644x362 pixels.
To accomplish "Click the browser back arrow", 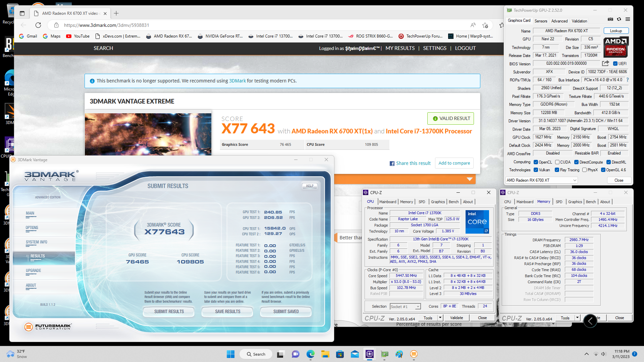I will click(x=23, y=25).
